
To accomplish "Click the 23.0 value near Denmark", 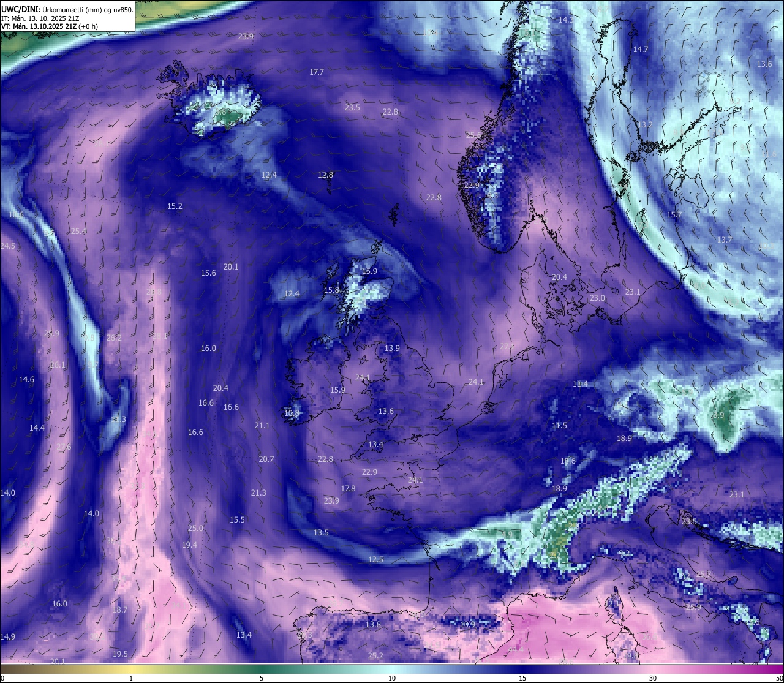I will pos(597,298).
